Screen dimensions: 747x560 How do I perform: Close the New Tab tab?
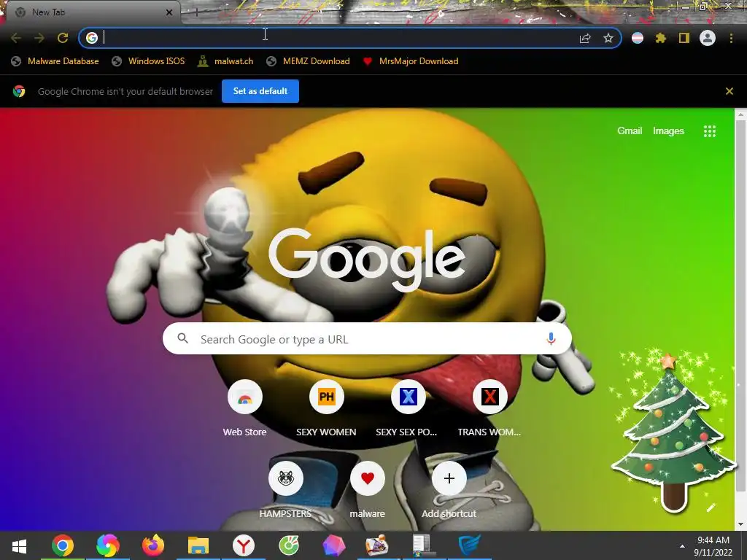pos(169,12)
